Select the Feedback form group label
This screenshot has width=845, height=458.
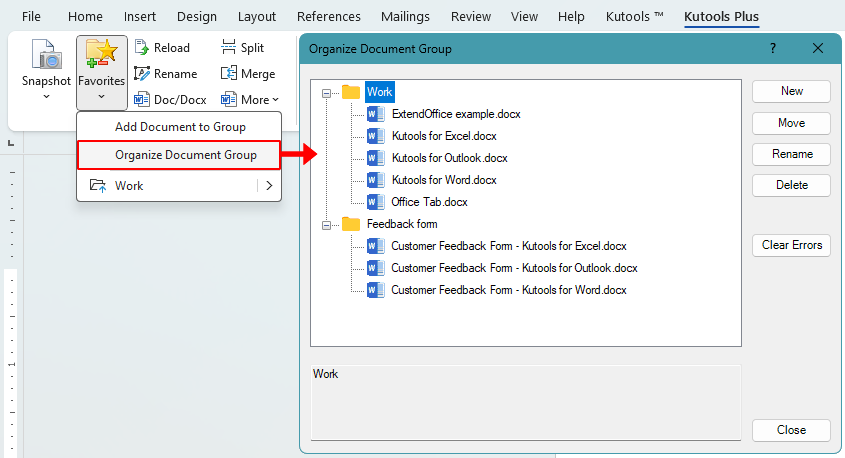(402, 224)
